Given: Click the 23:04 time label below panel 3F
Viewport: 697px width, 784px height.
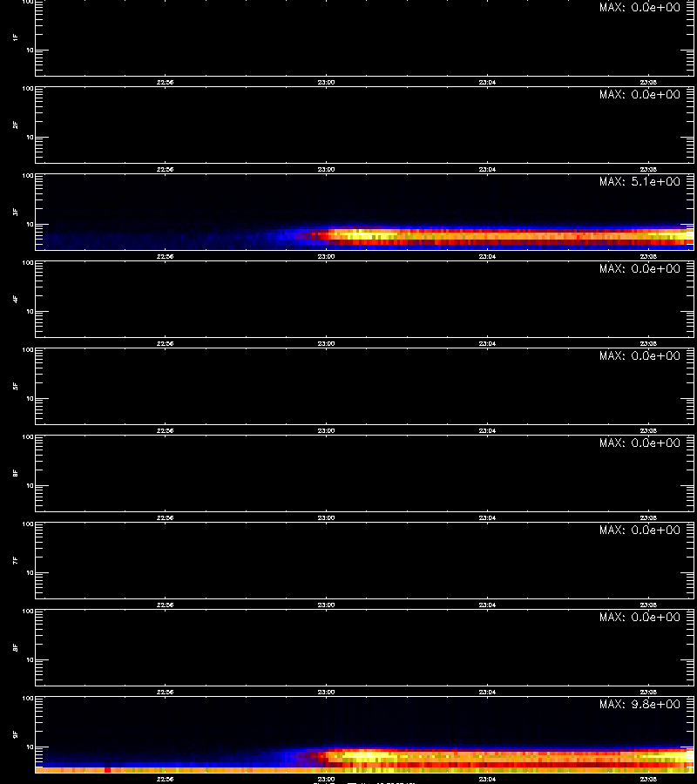Looking at the screenshot, I should [487, 256].
